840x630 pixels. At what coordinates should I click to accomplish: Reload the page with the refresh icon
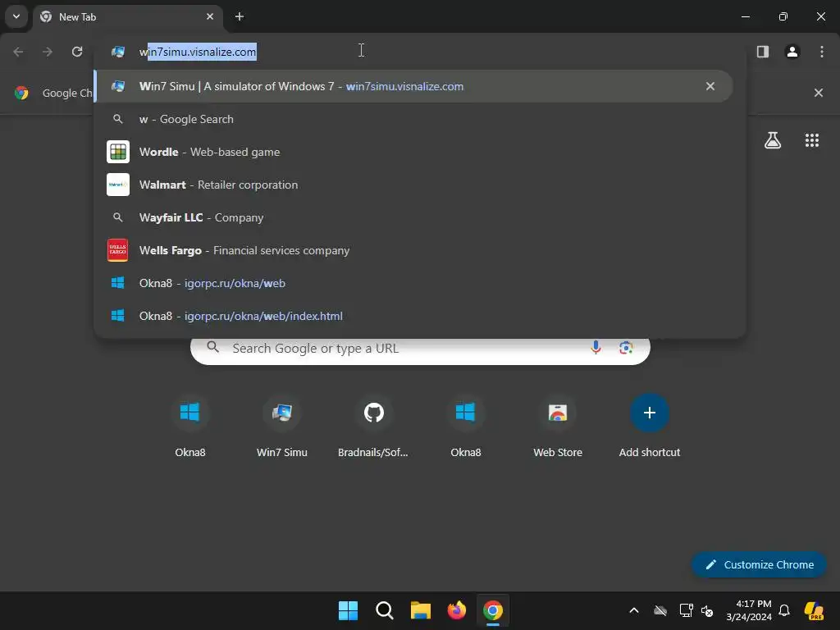pyautogui.click(x=77, y=52)
